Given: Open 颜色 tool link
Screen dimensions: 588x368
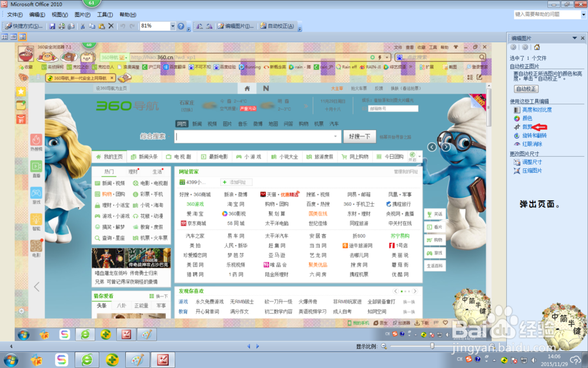Looking at the screenshot, I should 527,118.
